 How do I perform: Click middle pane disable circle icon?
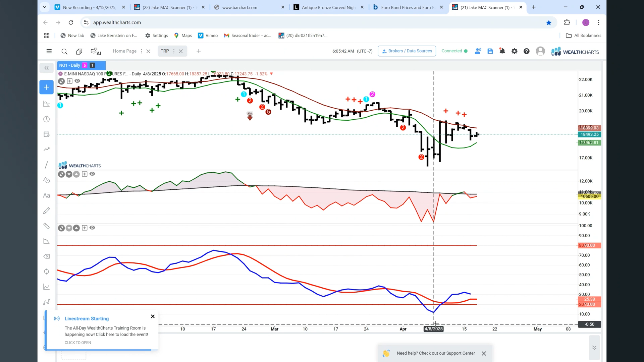[x=61, y=174]
